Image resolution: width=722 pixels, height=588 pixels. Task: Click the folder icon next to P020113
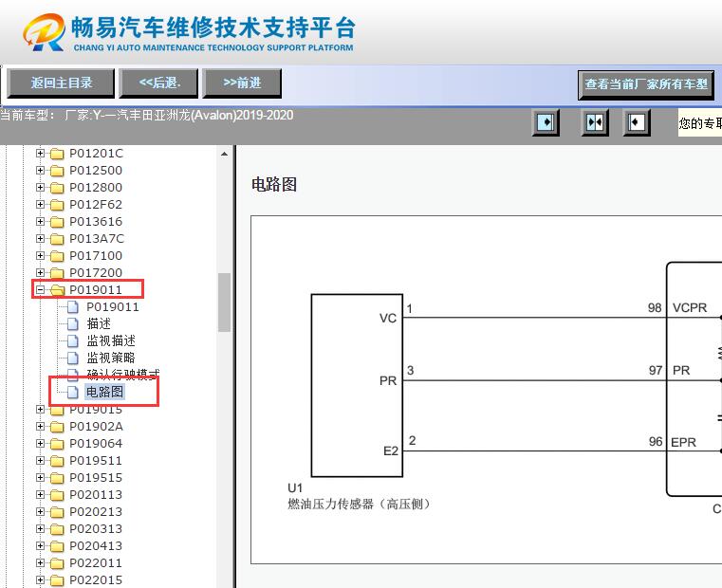click(57, 494)
